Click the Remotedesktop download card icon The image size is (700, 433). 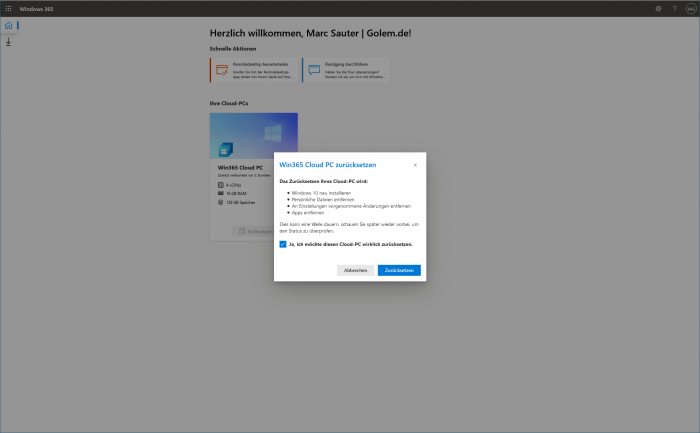[x=222, y=70]
